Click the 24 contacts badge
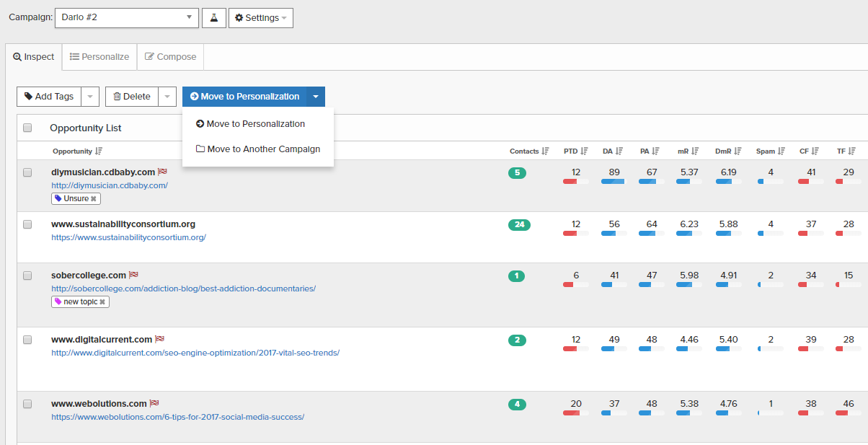868x445 pixels. pos(519,224)
